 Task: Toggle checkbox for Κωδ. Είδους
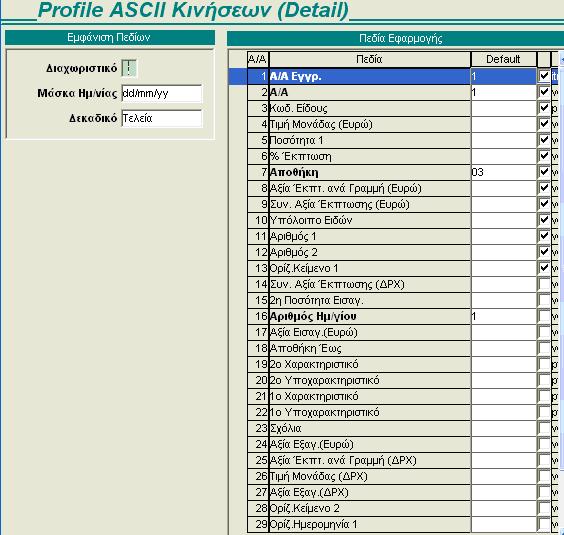tap(544, 108)
